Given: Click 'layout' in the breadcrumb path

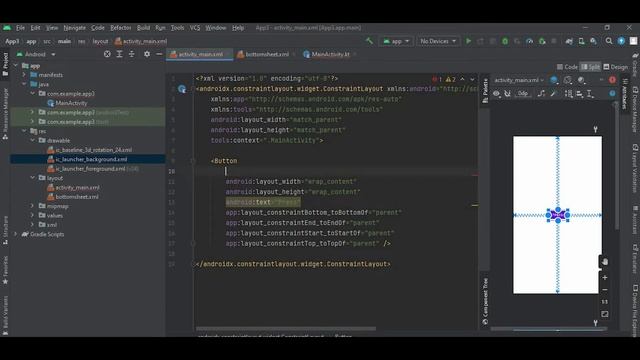Looking at the screenshot, I should [x=100, y=41].
